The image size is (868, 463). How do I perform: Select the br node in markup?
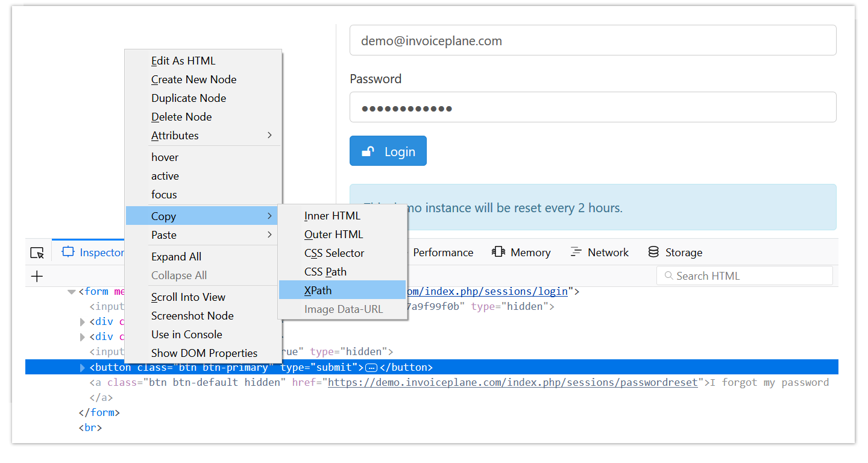pos(90,428)
